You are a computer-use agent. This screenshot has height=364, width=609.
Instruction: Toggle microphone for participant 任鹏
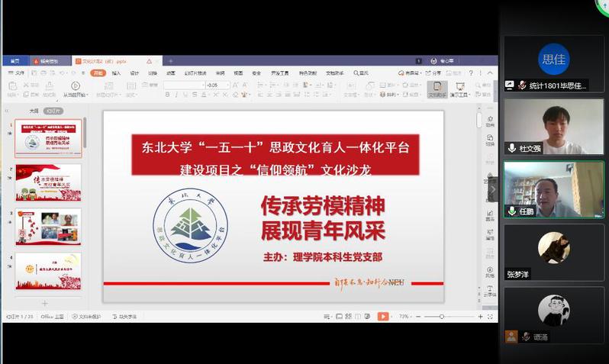coord(511,211)
